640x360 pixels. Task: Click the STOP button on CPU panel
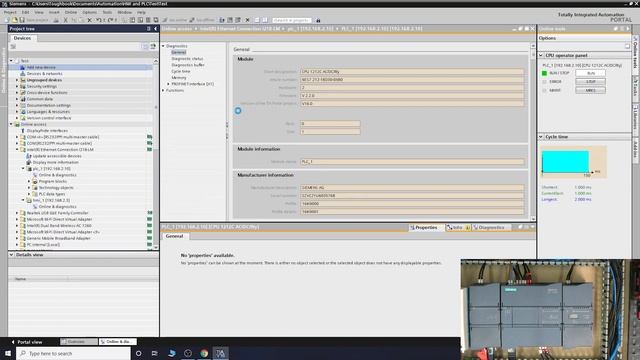point(590,82)
